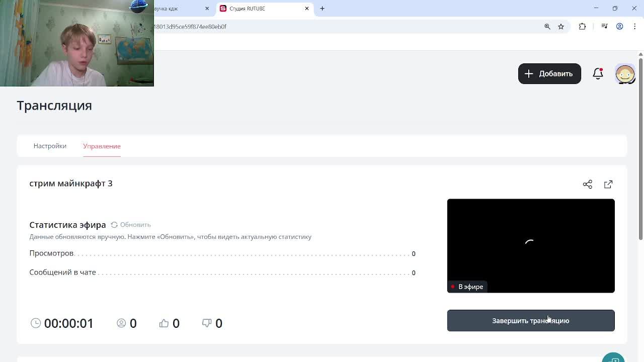Open the browser extensions puzzle icon
This screenshot has height=362, width=644.
tap(582, 27)
